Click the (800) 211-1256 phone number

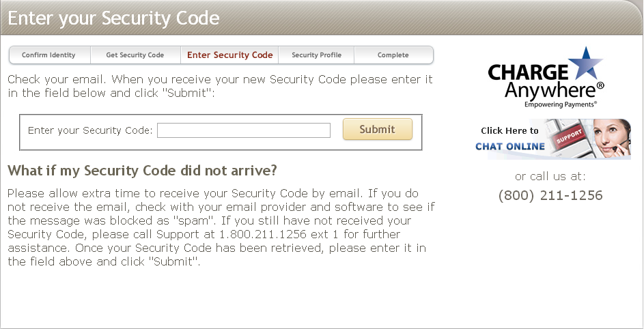point(550,196)
